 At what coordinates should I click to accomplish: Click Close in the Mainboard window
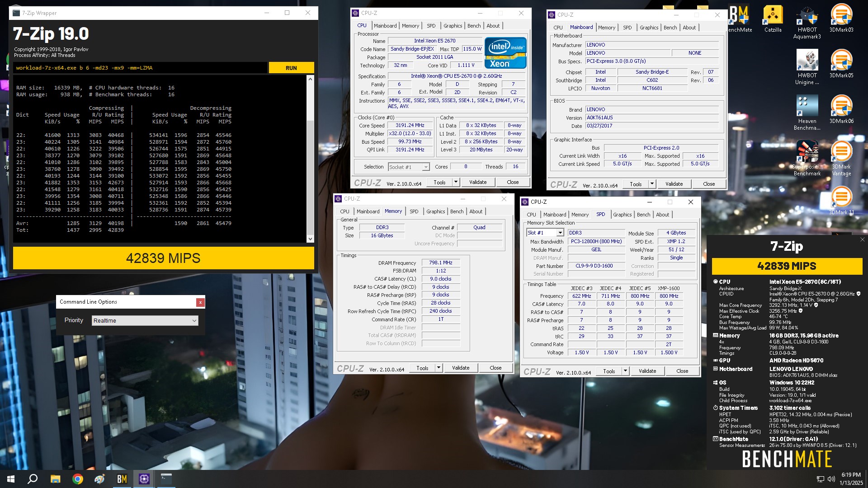pos(709,184)
